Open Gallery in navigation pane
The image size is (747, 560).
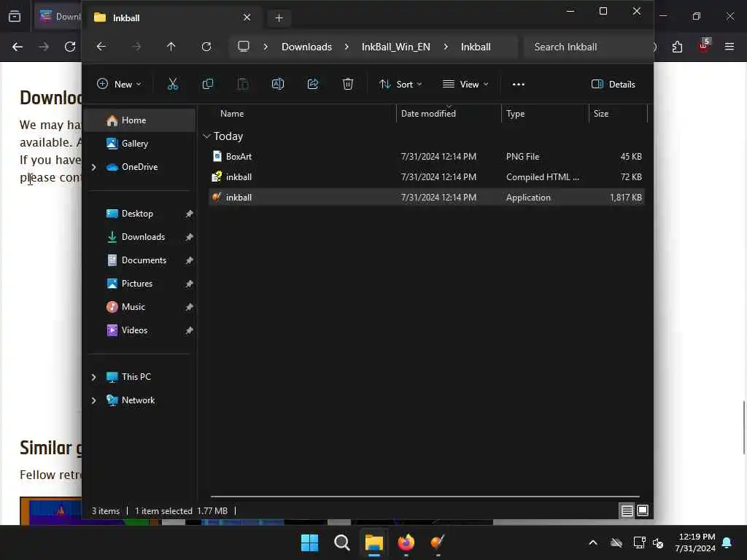click(141, 144)
